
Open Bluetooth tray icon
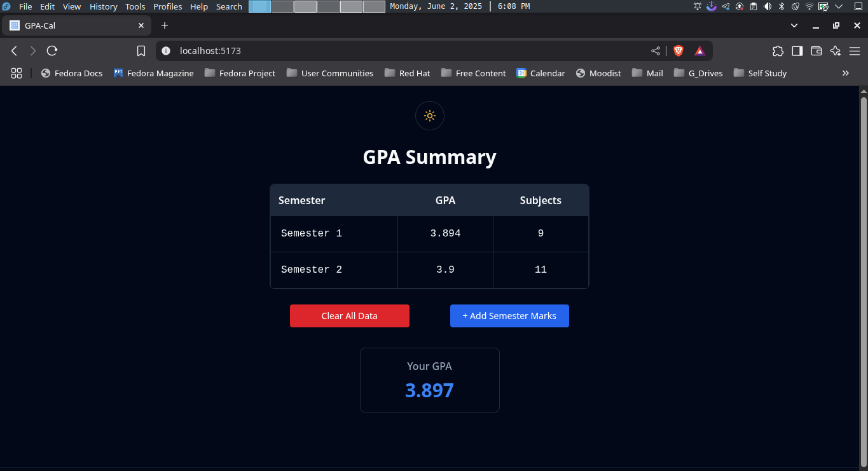click(782, 6)
